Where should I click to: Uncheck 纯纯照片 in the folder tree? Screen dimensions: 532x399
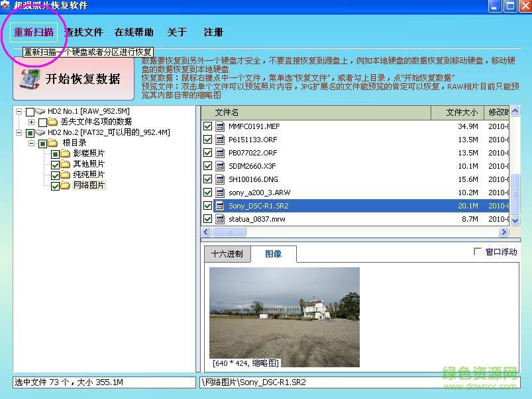[54, 173]
